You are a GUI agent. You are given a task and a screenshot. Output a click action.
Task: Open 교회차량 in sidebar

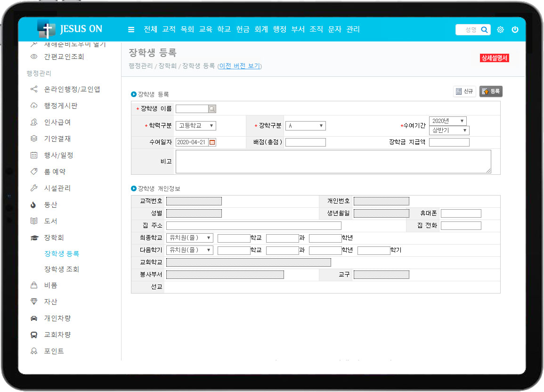57,335
